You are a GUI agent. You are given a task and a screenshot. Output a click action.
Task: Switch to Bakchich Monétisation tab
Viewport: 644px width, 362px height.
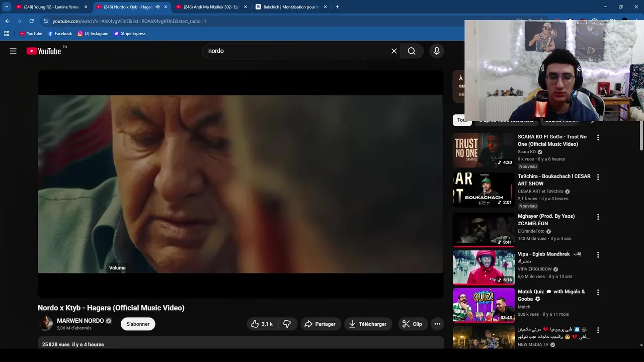(x=291, y=7)
